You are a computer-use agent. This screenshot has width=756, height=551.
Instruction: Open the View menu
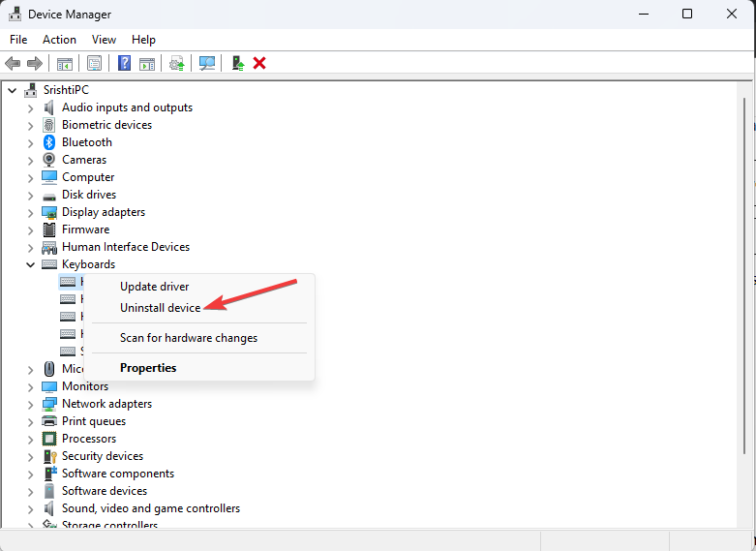click(105, 40)
